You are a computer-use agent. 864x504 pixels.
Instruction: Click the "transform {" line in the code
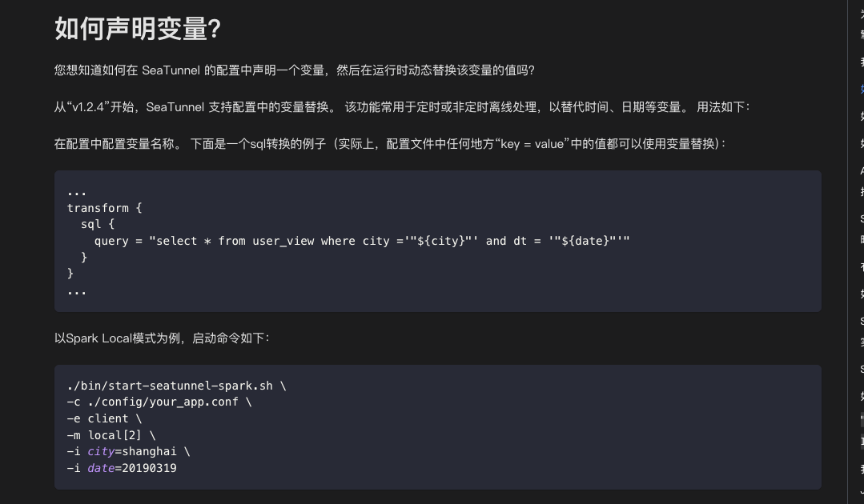[104, 208]
